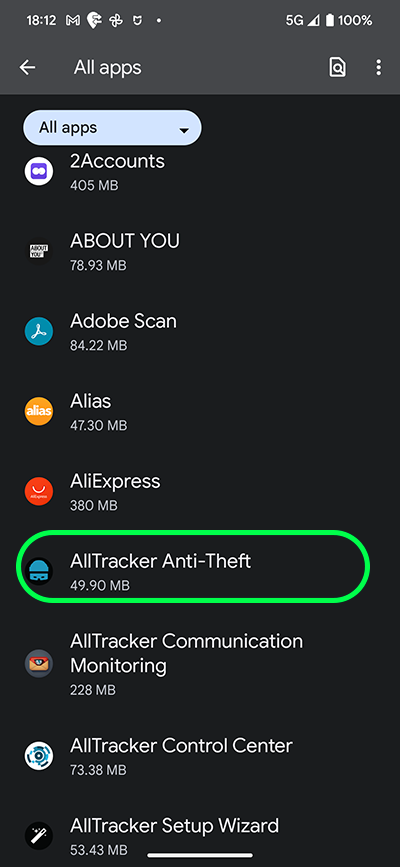Tap the red AliExpress app icon

(x=39, y=492)
